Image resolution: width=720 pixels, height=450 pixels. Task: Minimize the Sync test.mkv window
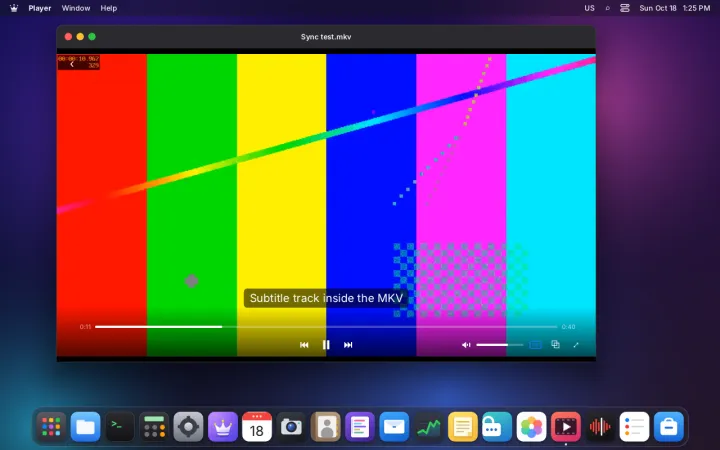(80, 37)
